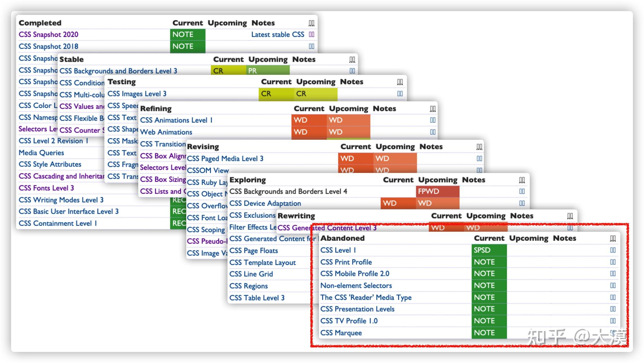This screenshot has height=363, width=644.
Task: Click the Exploring table header glyph icon
Action: pos(522,180)
